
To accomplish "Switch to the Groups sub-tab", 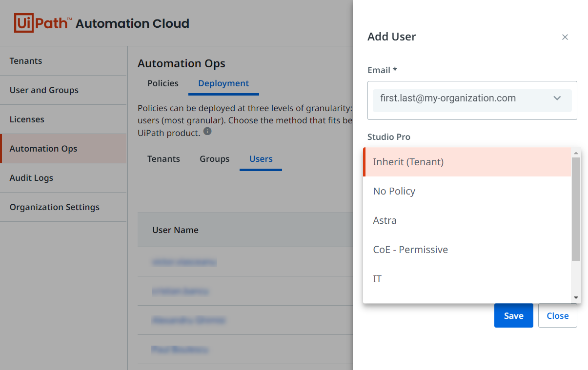I will pos(214,159).
